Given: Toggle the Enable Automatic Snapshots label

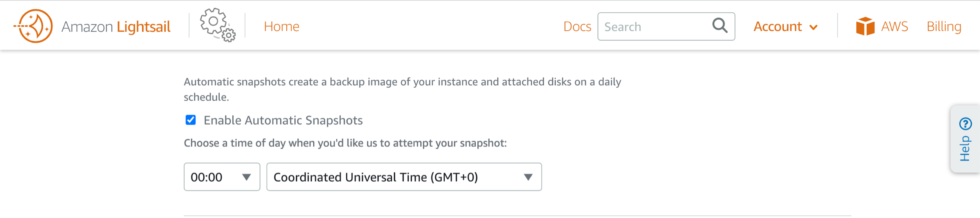Looking at the screenshot, I should tap(283, 120).
